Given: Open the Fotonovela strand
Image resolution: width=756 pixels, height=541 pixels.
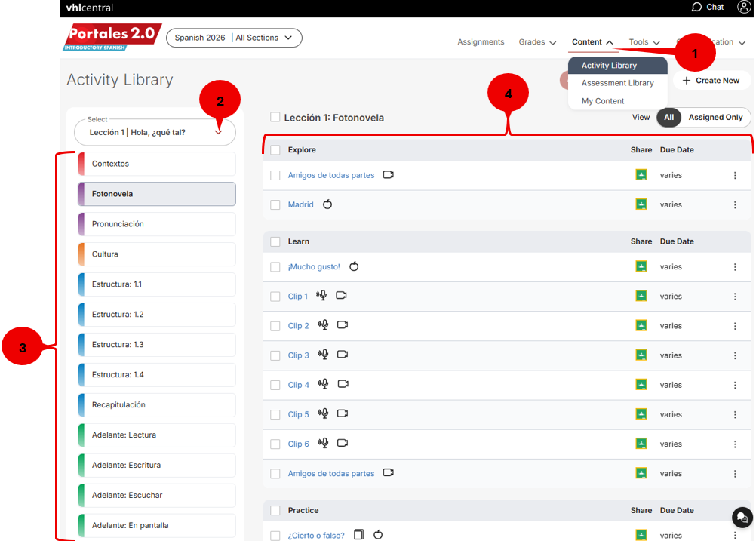Looking at the screenshot, I should pyautogui.click(x=157, y=194).
